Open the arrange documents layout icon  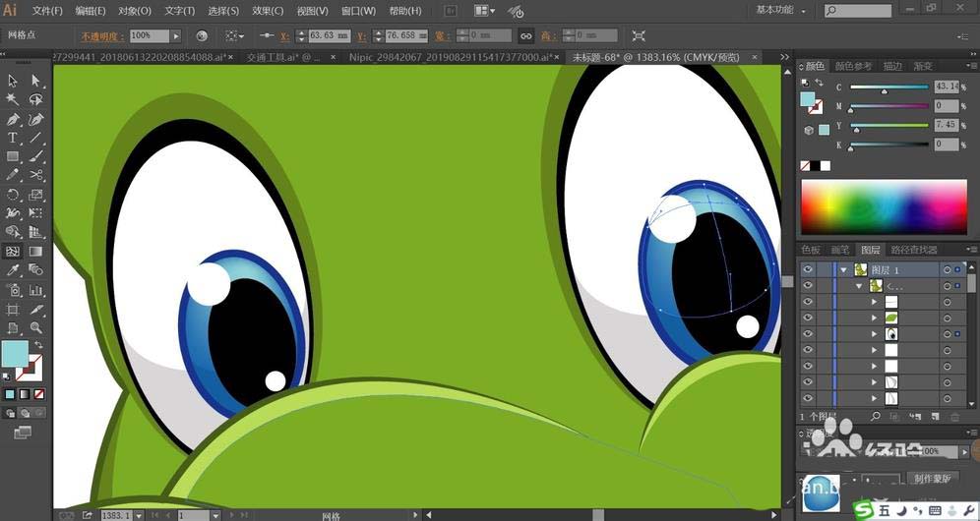484,11
